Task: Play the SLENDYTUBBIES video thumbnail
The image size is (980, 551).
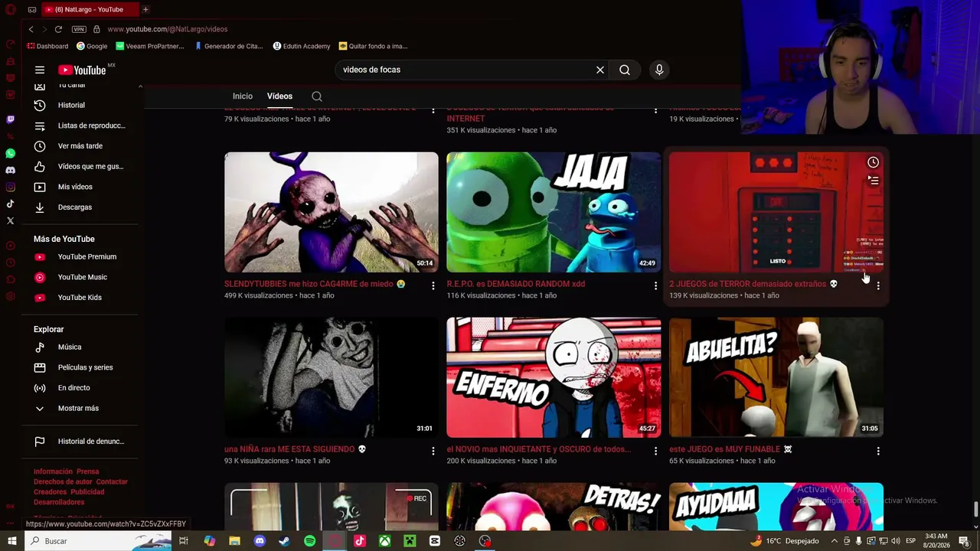Action: 332,212
